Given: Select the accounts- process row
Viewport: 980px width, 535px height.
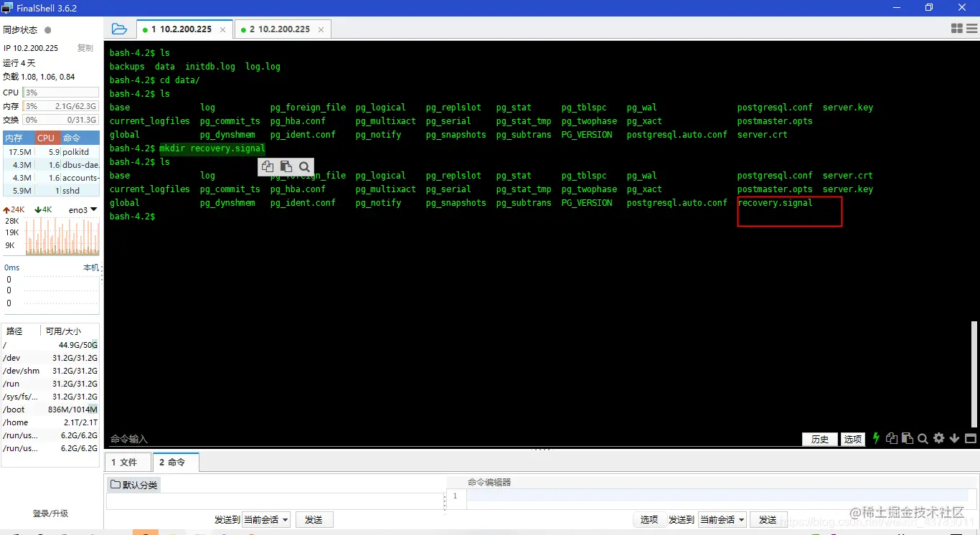Looking at the screenshot, I should pyautogui.click(x=51, y=178).
